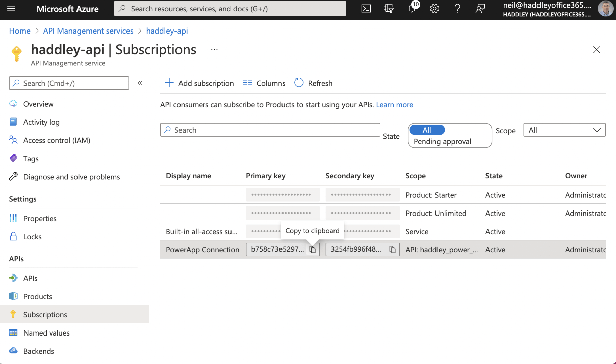Copy PowerApp Connection primary key to clipboard

tap(312, 250)
